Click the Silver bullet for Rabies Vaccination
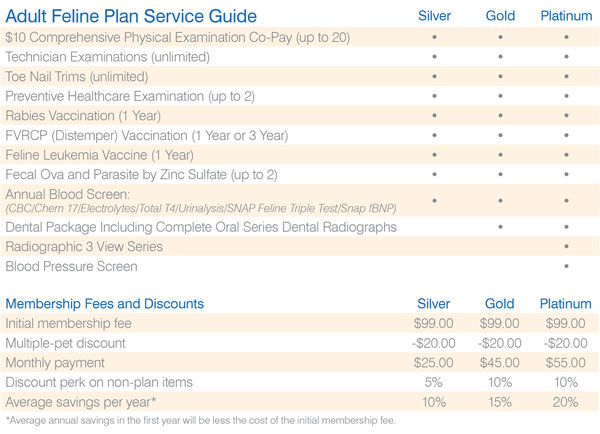 click(434, 116)
